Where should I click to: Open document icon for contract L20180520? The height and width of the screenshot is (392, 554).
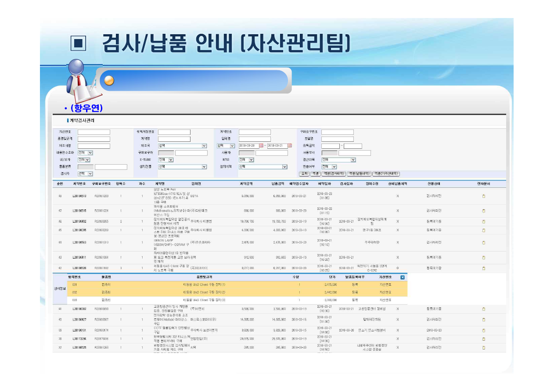(484, 268)
